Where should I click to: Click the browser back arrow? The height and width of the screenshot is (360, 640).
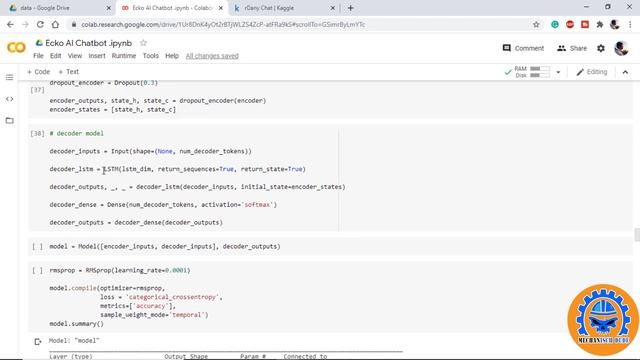[10, 24]
